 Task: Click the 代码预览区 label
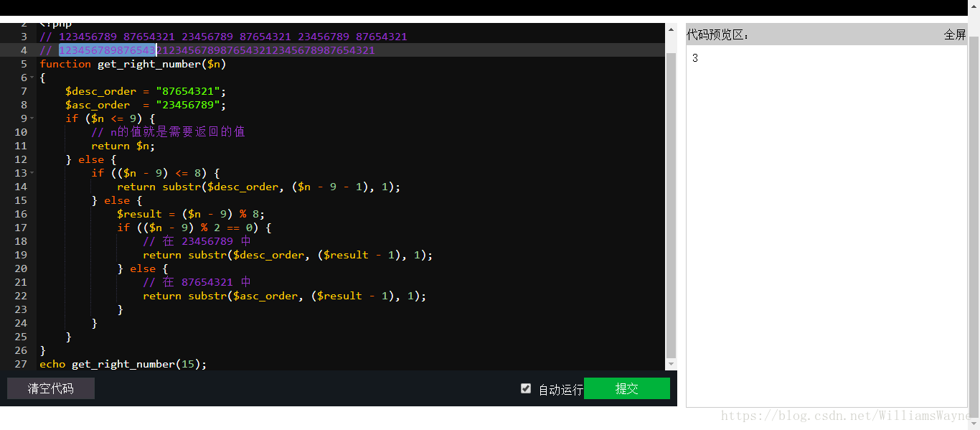point(717,34)
